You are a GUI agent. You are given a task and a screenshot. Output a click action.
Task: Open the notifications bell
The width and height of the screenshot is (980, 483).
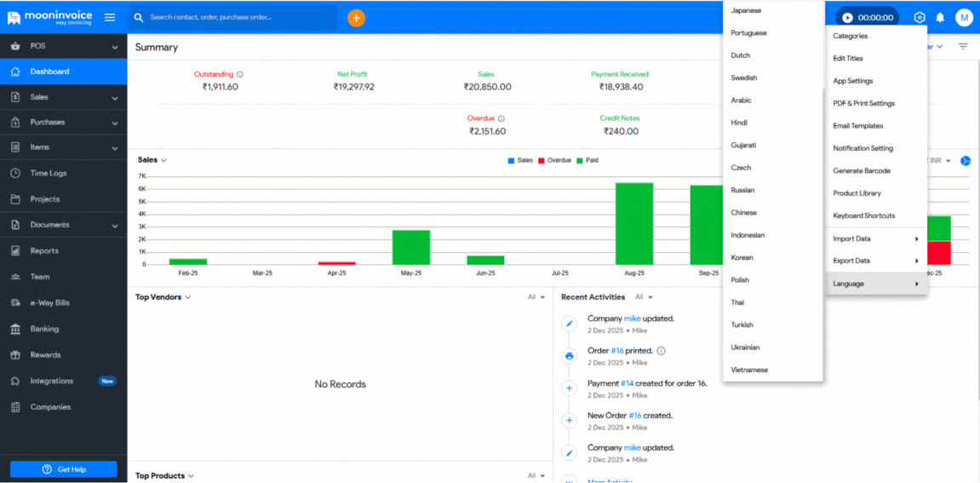tap(940, 17)
